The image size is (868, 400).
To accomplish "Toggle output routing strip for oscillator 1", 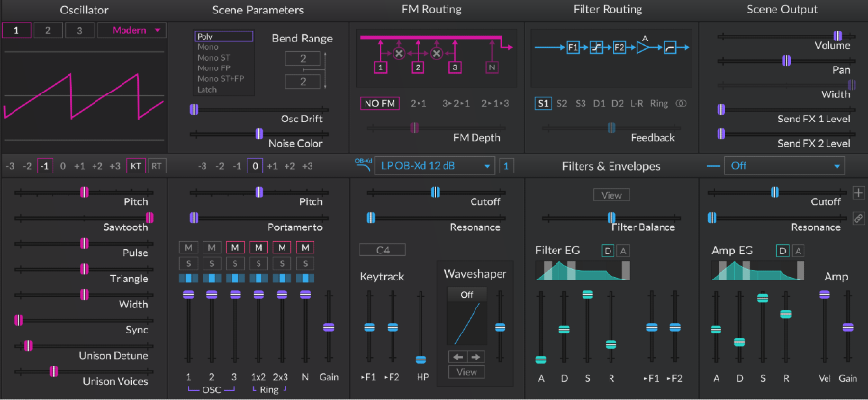I will click(189, 279).
